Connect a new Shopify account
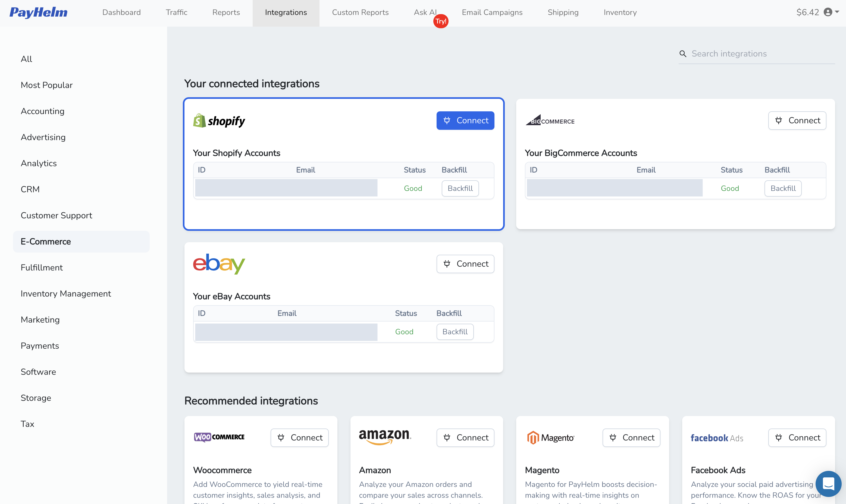 click(x=465, y=120)
